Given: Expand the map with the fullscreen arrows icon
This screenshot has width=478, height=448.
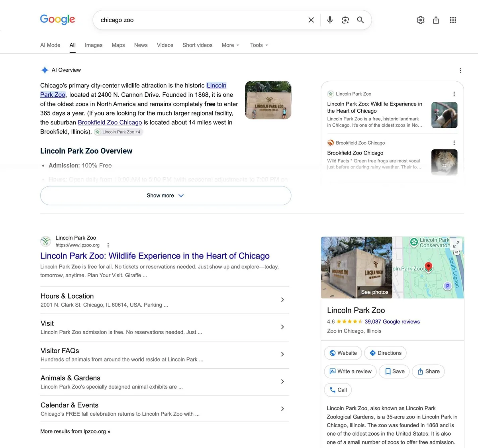Looking at the screenshot, I should pos(456,244).
